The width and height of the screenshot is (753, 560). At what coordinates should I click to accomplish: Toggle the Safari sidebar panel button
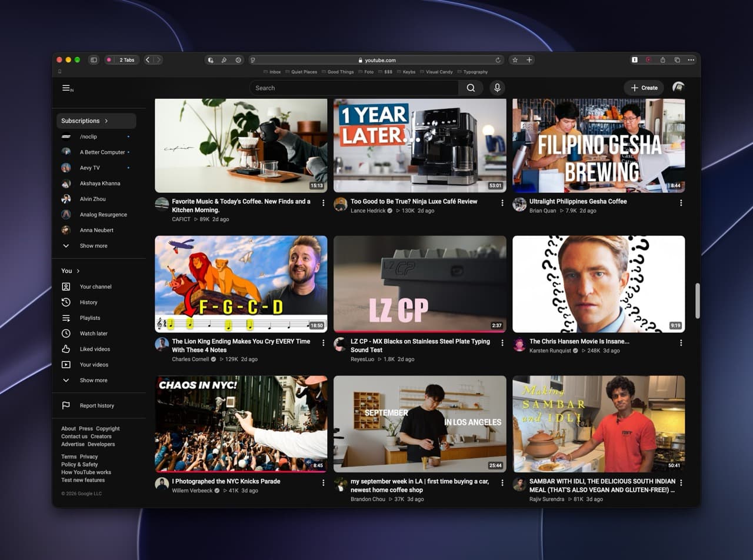point(94,60)
